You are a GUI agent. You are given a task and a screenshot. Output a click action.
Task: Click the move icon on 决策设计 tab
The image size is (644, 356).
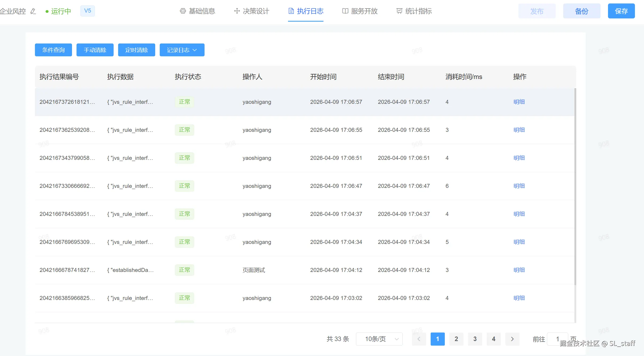click(x=237, y=11)
